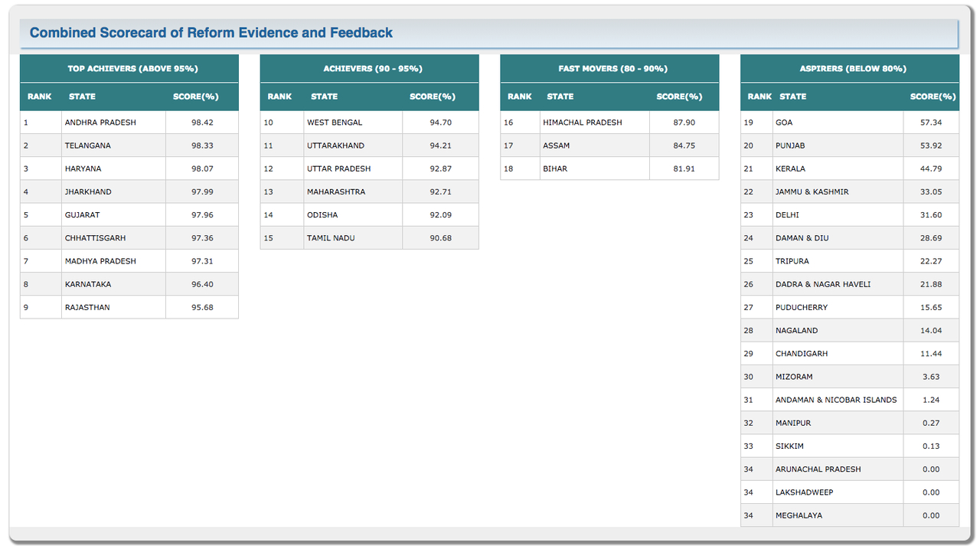Viewport: 980px width, 546px height.
Task: Click the 97.99 score for Jharkhand
Action: (x=202, y=191)
